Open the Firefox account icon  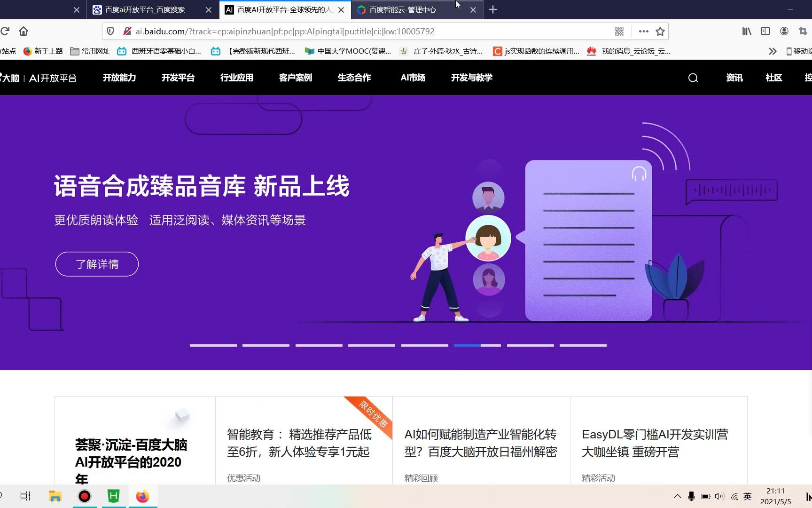[784, 31]
